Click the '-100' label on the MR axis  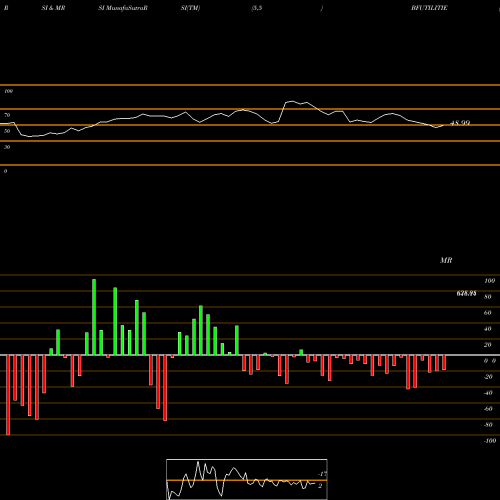[489, 441]
